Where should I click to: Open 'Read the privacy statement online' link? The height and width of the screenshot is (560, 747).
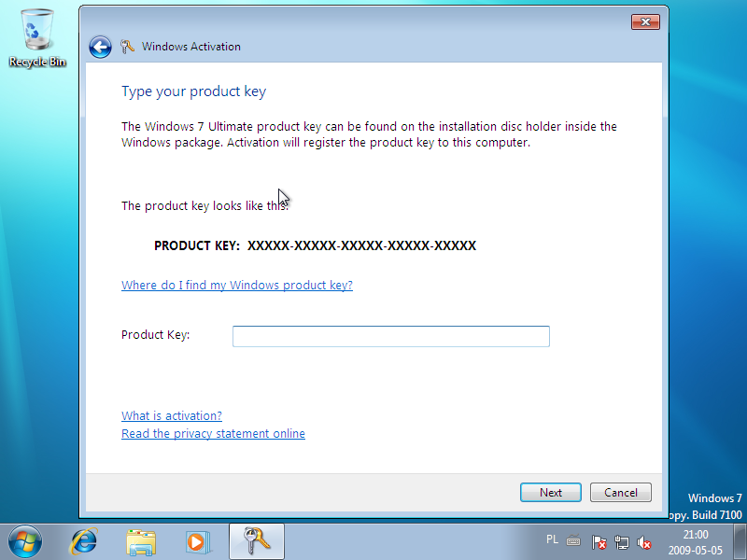pyautogui.click(x=213, y=434)
